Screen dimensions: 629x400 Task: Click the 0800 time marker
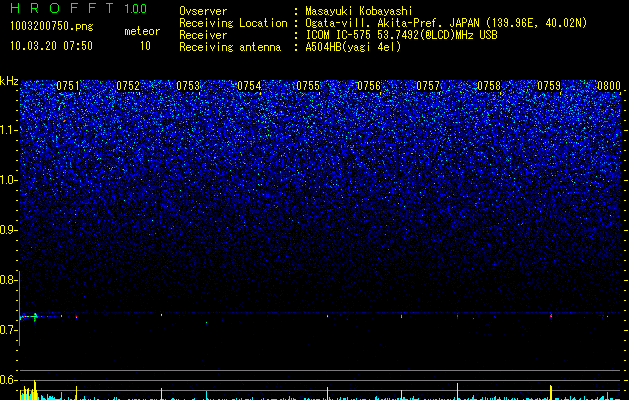point(609,86)
